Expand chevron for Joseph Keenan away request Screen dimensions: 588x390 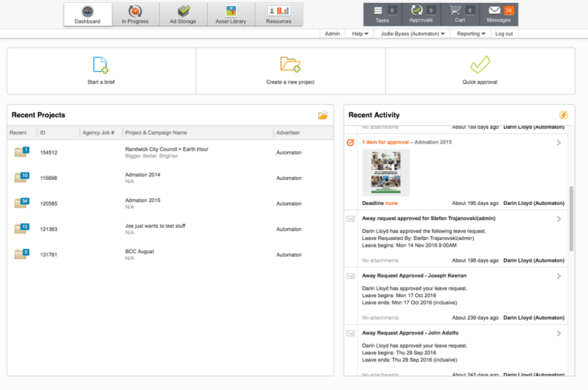559,277
